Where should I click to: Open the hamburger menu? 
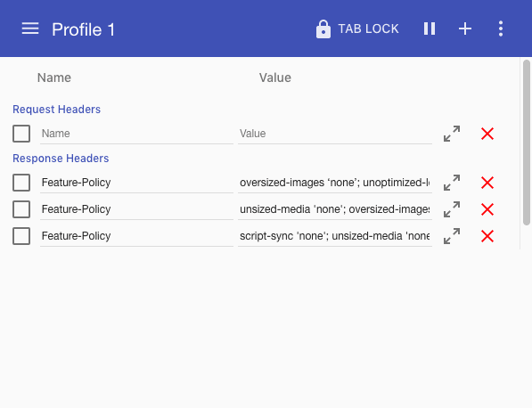(30, 29)
